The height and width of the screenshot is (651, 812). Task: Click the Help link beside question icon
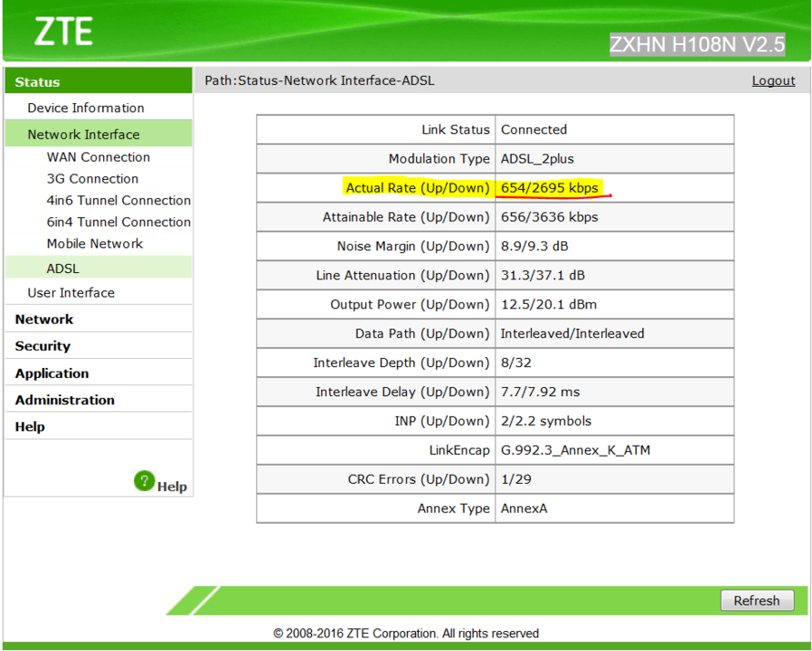[x=172, y=486]
